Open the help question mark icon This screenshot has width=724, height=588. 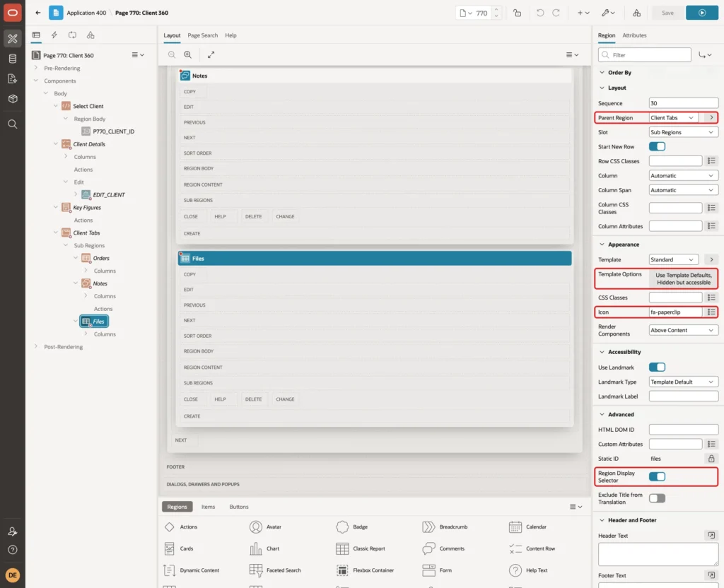pos(13,550)
